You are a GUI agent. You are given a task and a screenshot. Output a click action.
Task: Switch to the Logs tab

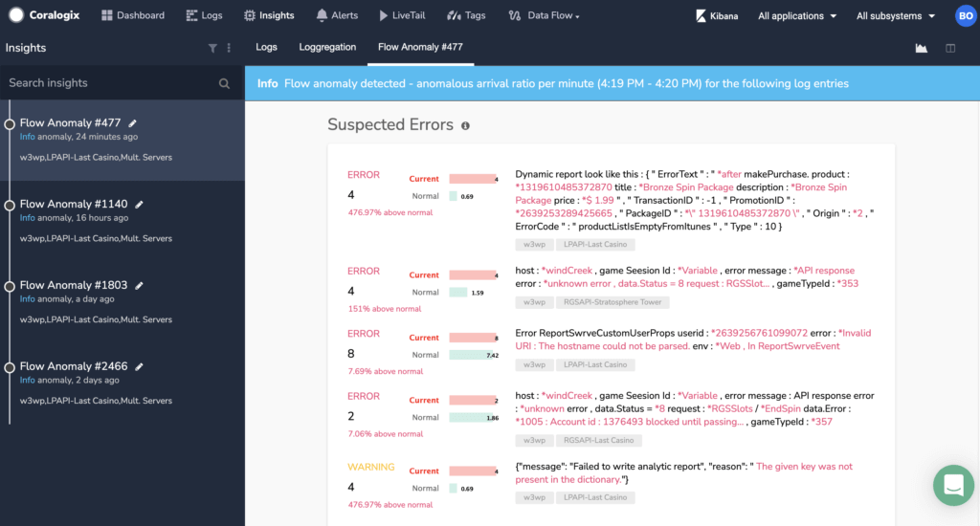(266, 48)
